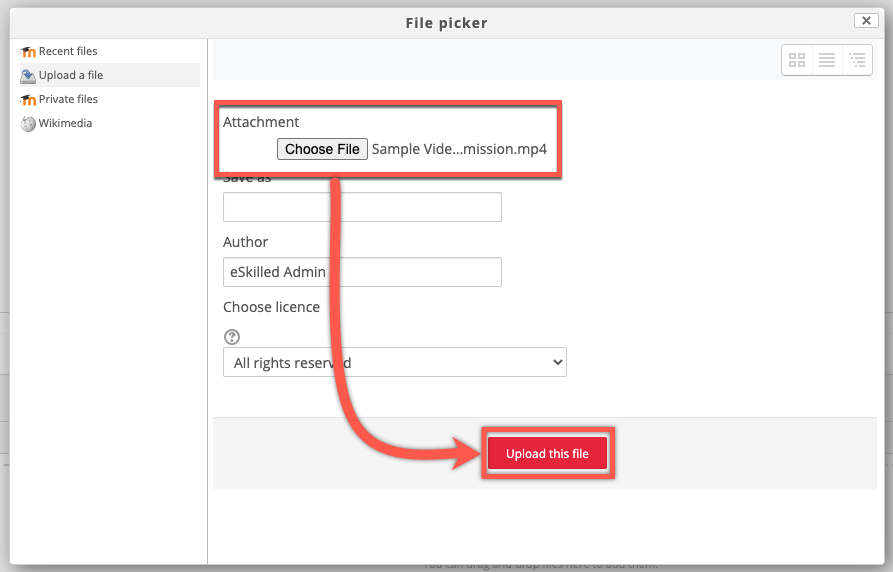
Task: Open Private files repository
Action: click(68, 99)
